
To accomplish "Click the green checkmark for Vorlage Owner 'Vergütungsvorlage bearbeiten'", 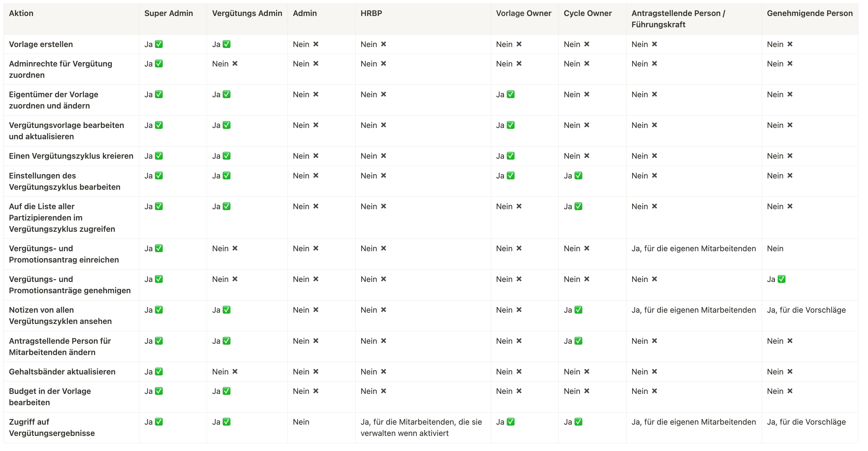I will click(511, 125).
